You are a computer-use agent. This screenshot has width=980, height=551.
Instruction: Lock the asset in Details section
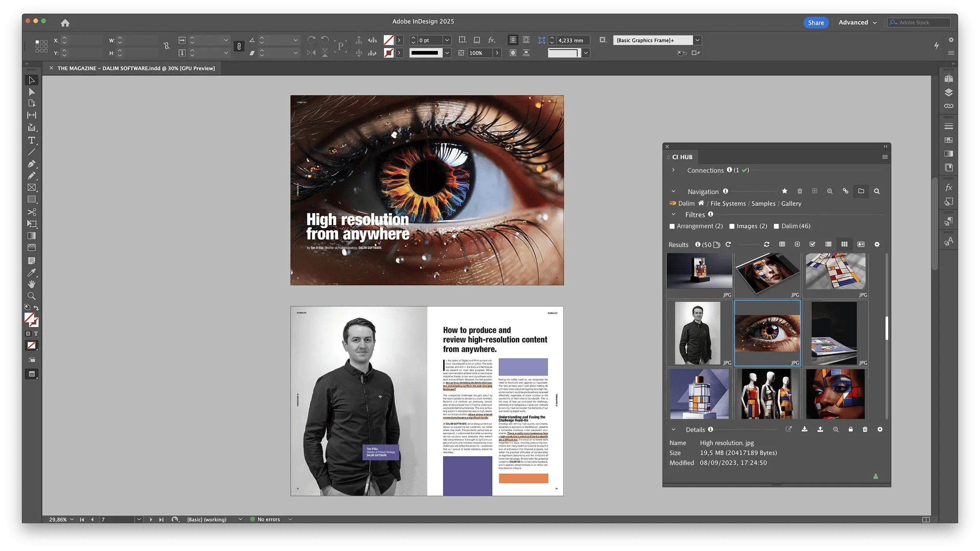(x=851, y=430)
